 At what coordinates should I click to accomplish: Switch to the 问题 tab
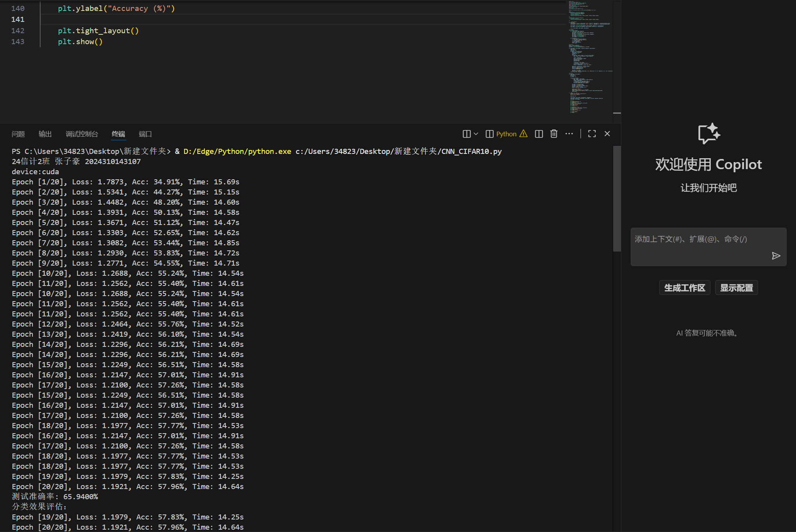pos(18,134)
